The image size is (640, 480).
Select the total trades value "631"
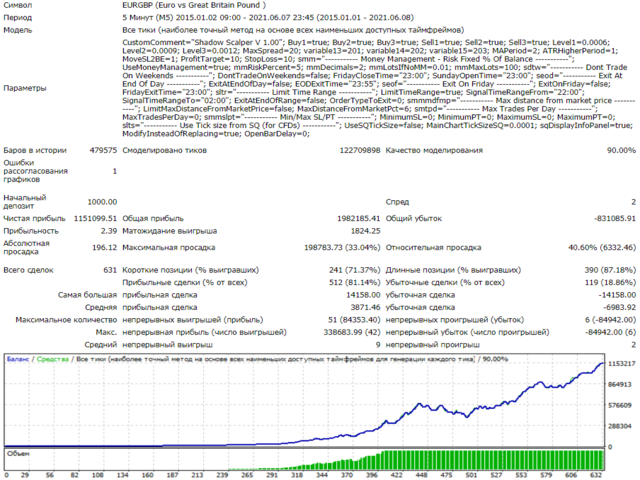(110, 270)
